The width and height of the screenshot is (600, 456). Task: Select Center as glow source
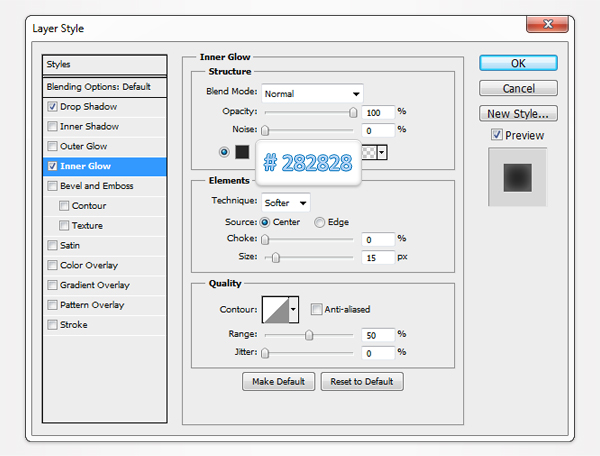point(265,222)
